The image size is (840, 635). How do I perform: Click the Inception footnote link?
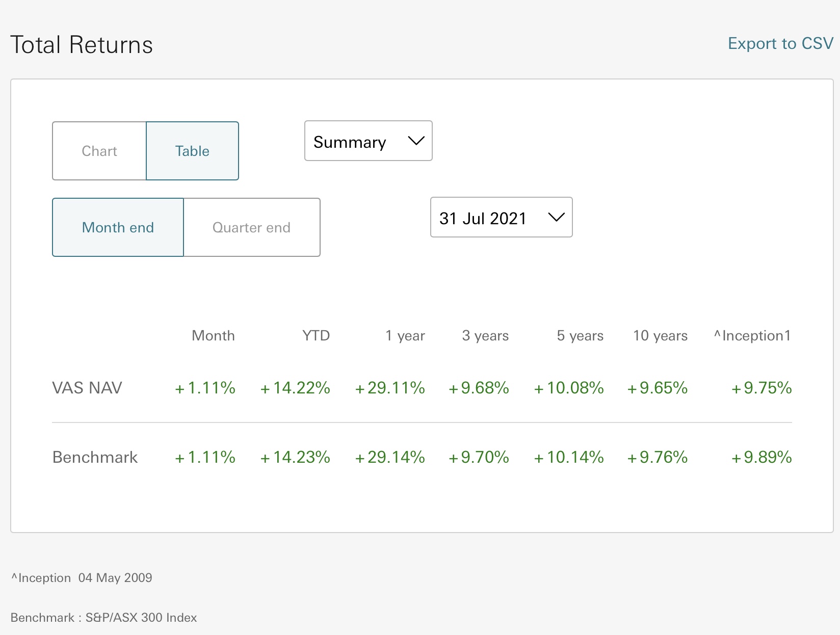[x=82, y=577]
